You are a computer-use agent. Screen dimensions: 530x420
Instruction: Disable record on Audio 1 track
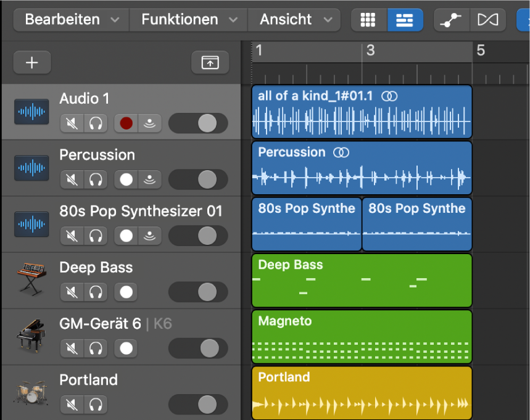126,123
